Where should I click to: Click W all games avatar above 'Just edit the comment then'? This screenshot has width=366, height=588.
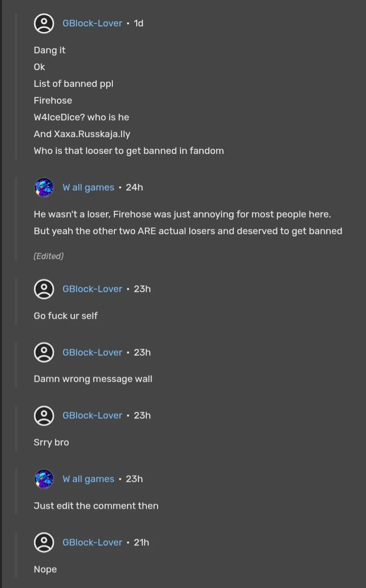click(x=44, y=479)
